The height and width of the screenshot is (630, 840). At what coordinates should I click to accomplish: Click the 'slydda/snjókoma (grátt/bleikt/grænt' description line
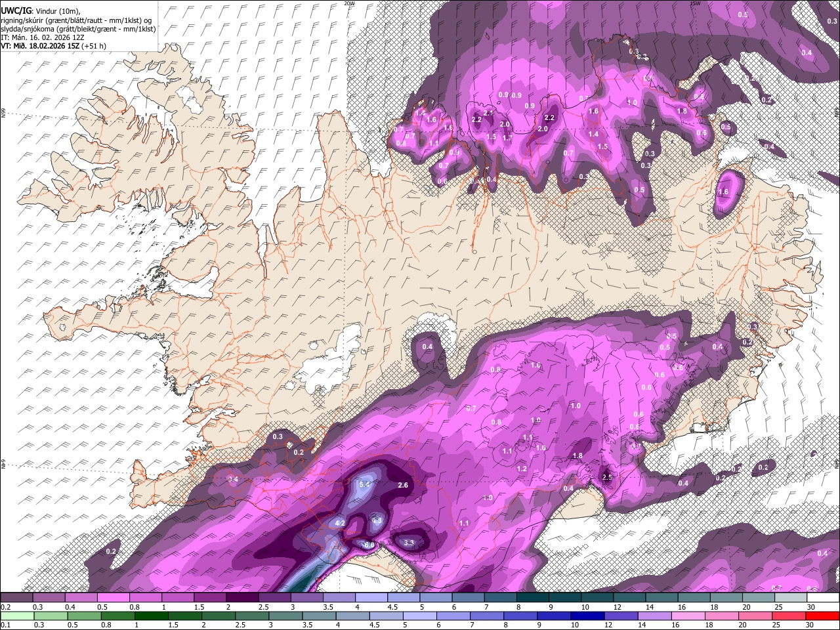tap(78, 29)
